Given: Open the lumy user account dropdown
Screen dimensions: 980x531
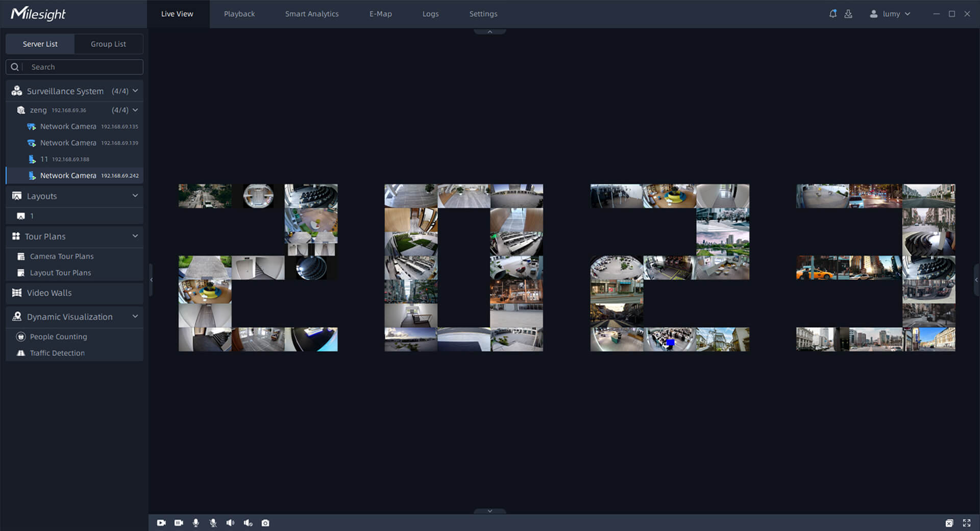Looking at the screenshot, I should [891, 14].
